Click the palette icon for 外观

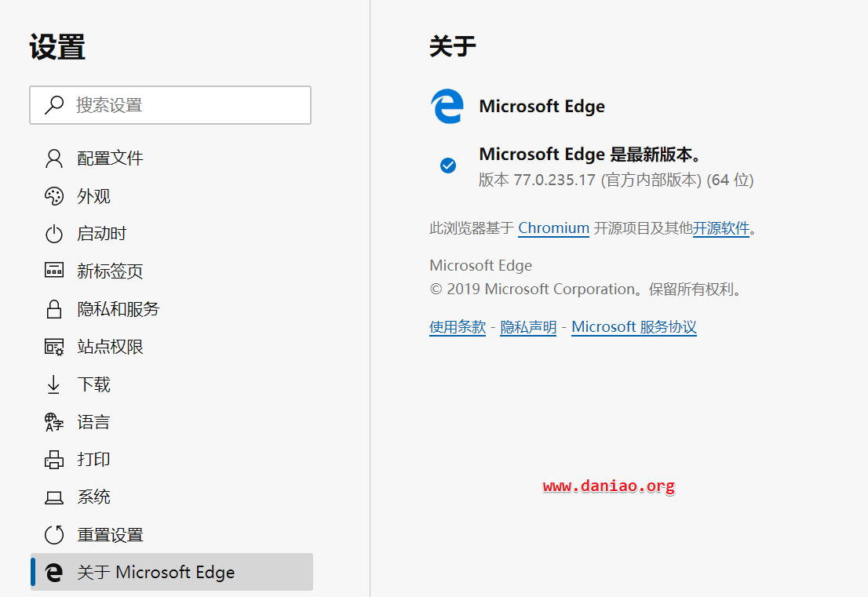[53, 196]
